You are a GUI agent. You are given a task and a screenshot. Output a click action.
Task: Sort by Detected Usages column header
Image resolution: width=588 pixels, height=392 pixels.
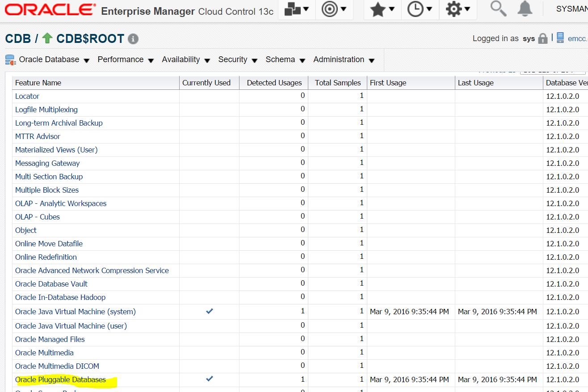click(x=274, y=83)
